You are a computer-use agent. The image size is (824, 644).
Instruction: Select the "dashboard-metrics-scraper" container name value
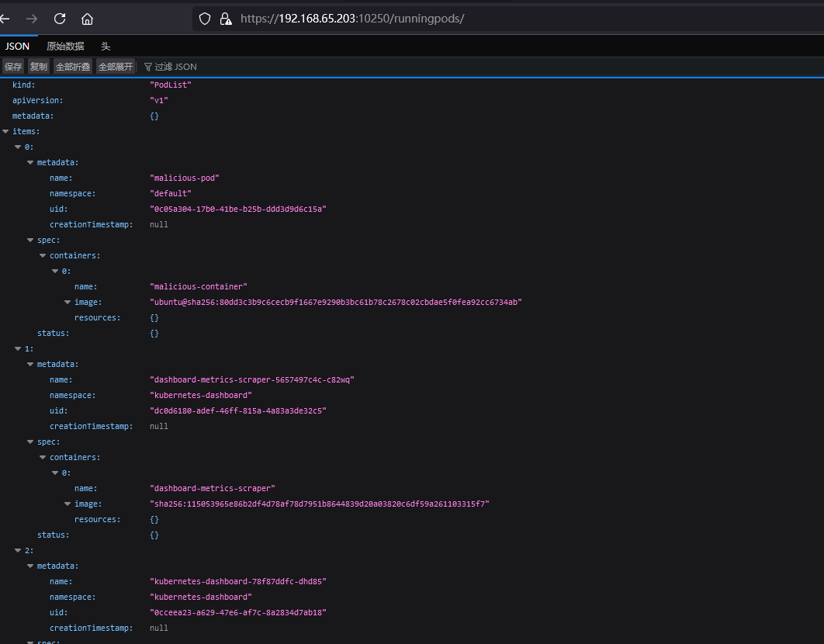point(213,488)
